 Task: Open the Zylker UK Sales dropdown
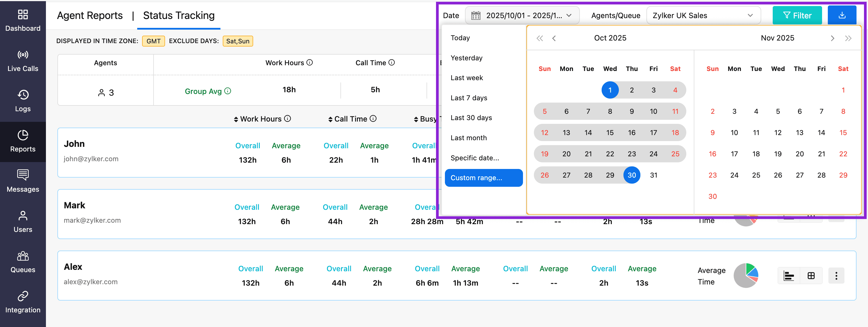coord(703,16)
